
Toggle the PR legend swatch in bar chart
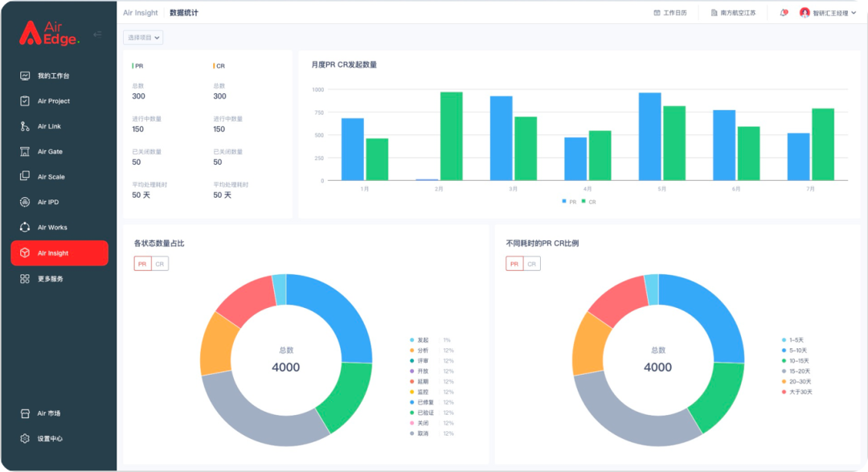tap(564, 202)
